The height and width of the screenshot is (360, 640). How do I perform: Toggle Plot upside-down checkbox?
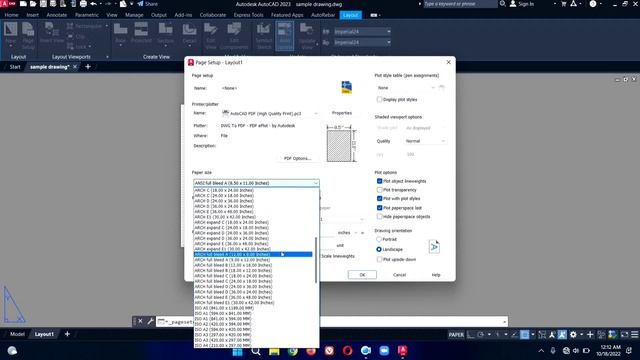(379, 259)
